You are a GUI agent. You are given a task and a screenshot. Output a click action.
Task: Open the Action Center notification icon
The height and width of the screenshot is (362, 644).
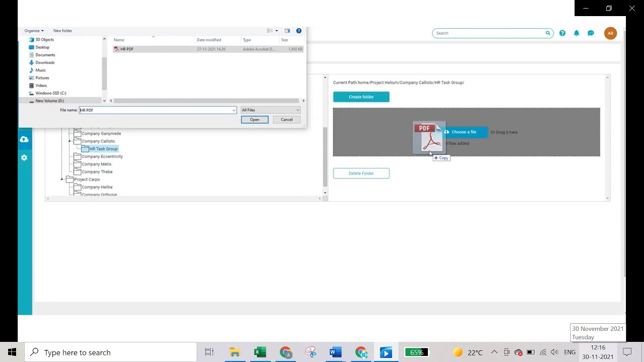pyautogui.click(x=627, y=352)
